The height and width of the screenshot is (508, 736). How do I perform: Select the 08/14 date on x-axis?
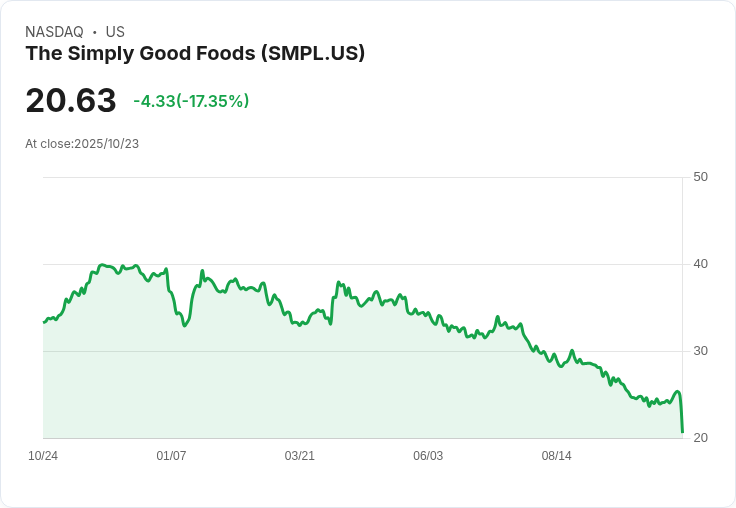556,456
